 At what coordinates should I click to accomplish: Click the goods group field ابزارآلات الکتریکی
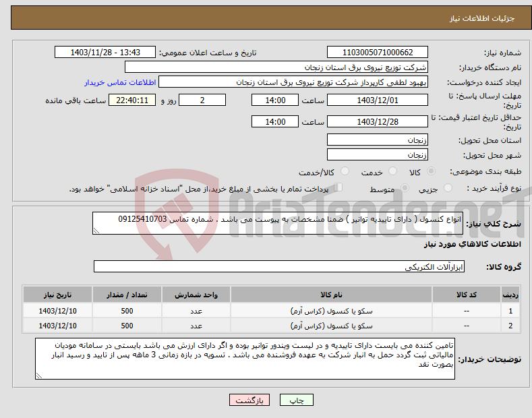(279, 266)
